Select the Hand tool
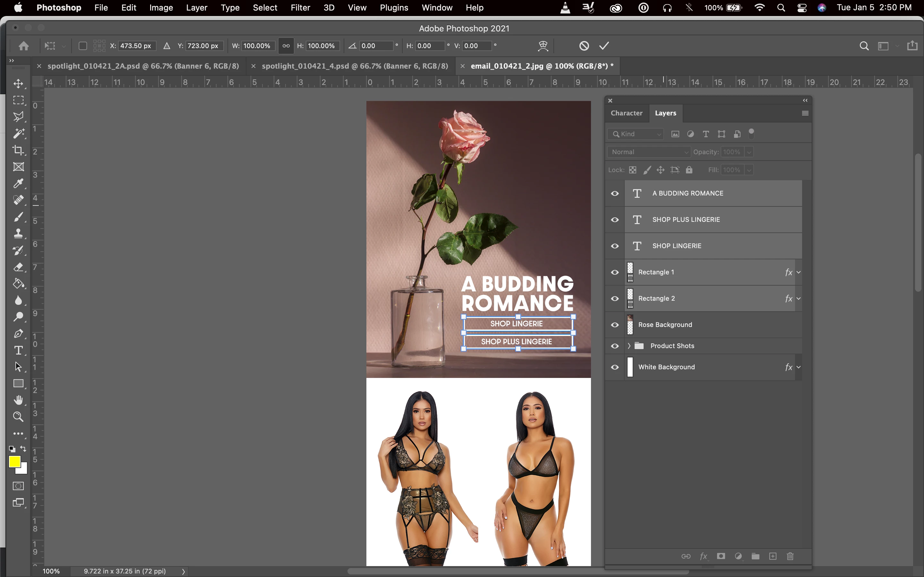Screen dimensions: 924x577 tap(18, 400)
